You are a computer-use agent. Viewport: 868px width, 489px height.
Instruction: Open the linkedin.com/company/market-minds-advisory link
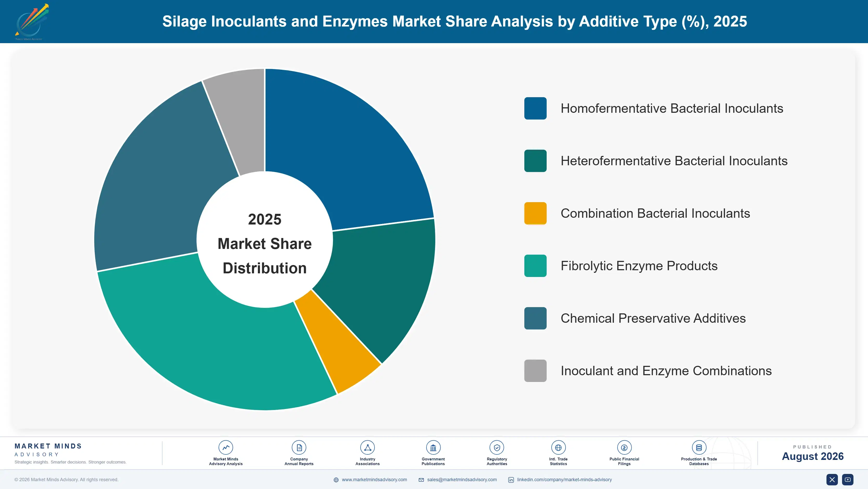564,480
